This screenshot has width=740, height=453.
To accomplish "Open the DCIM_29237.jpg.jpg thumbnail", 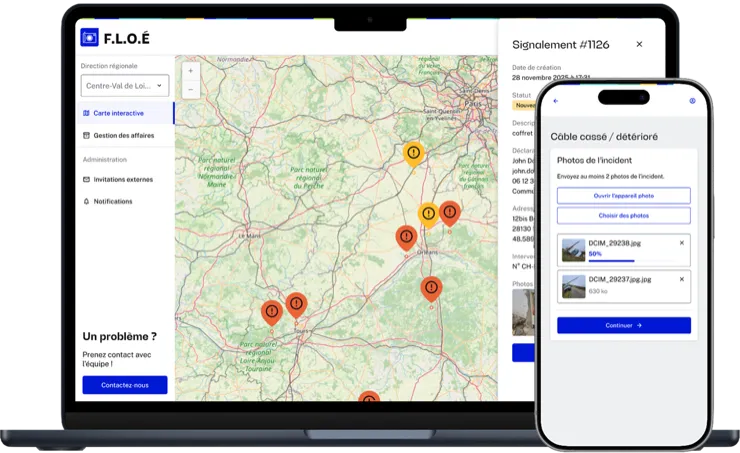I will tap(573, 286).
